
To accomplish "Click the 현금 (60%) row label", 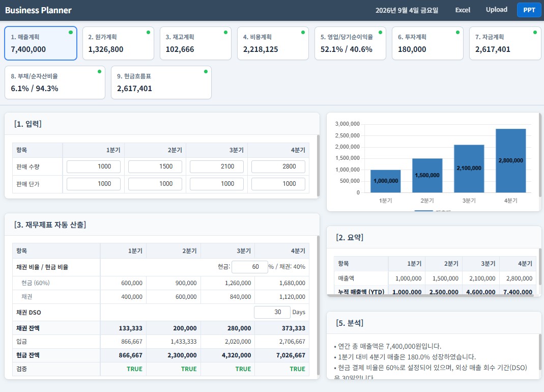I will [36, 283].
